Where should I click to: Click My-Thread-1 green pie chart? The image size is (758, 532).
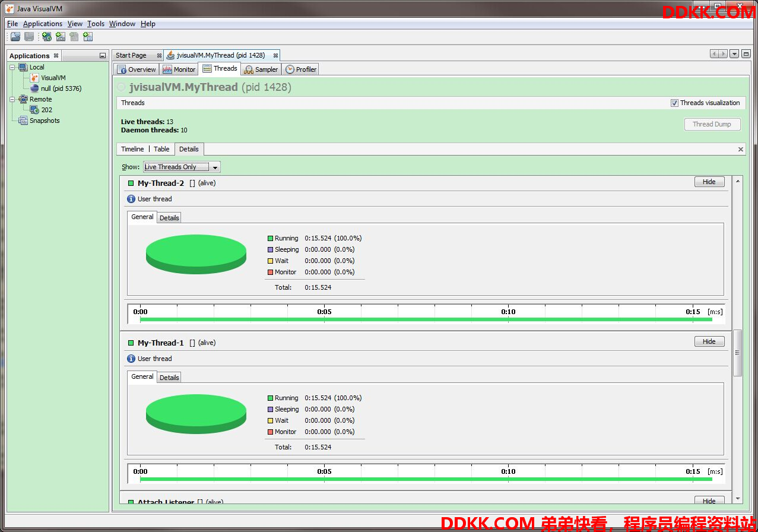coord(196,414)
